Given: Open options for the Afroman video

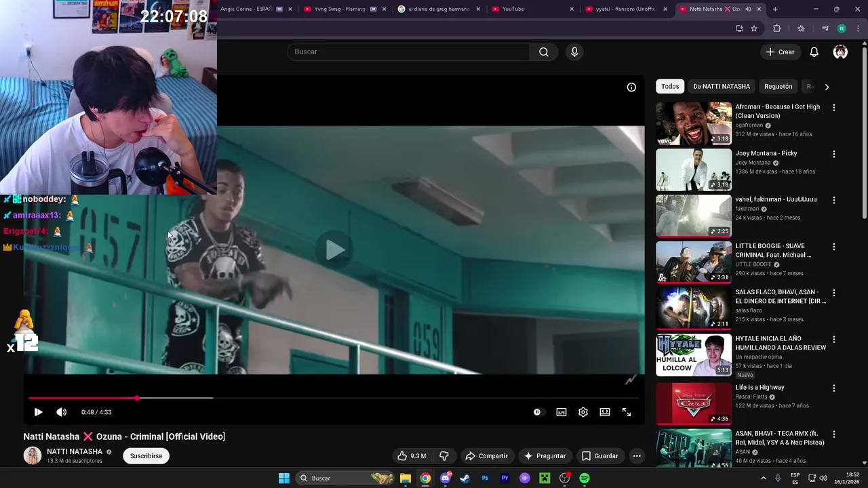Looking at the screenshot, I should coord(834,108).
